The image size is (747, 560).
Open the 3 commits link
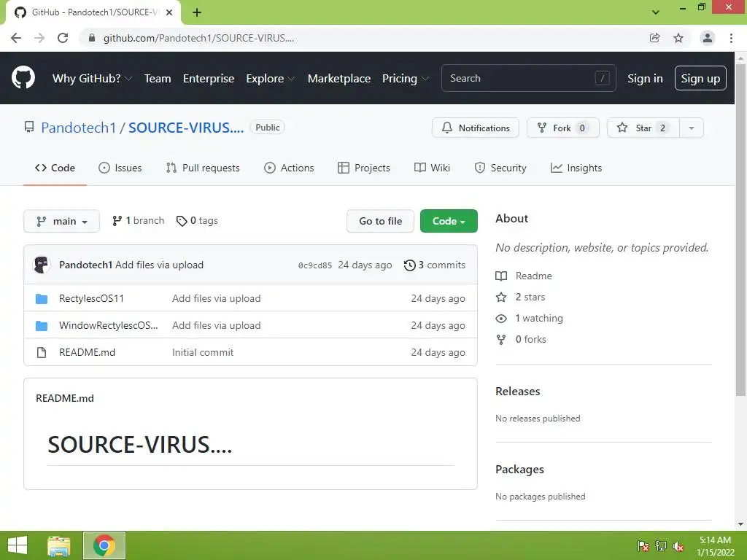435,265
